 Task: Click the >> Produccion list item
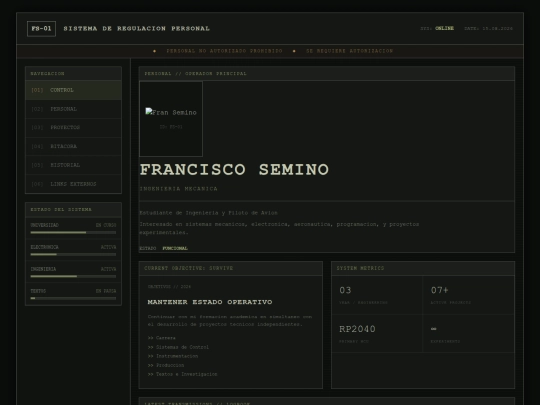[166, 365]
